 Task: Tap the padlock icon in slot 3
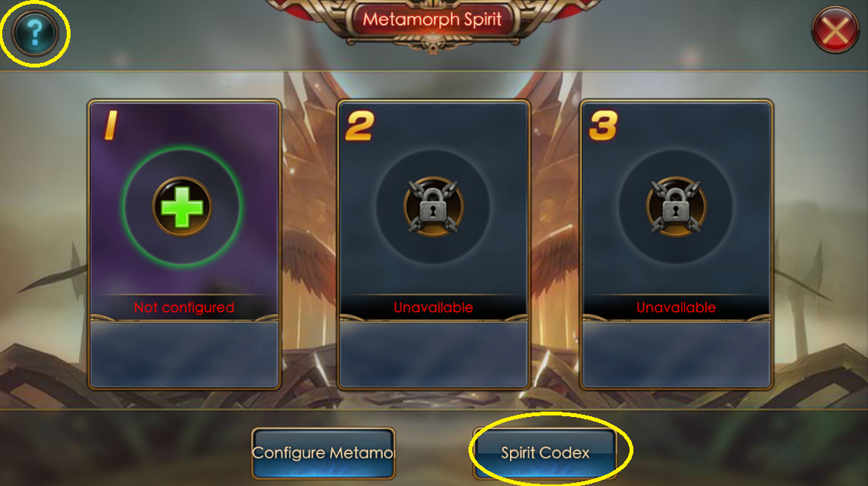click(676, 207)
